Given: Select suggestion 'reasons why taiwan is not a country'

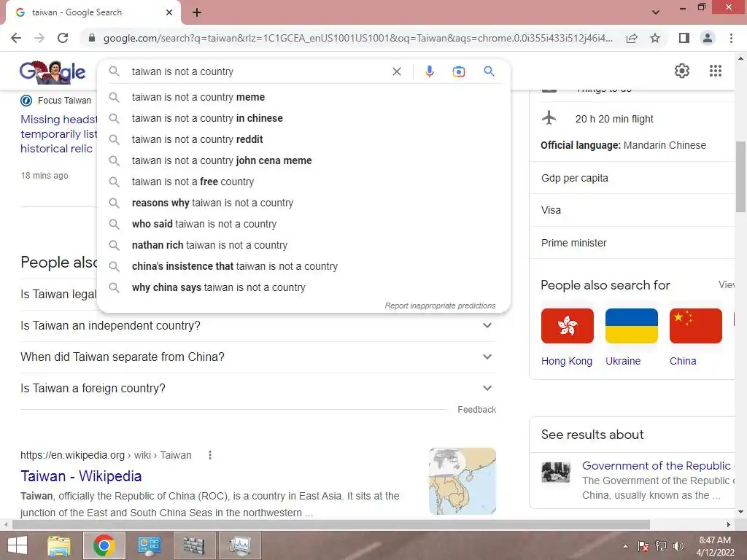Looking at the screenshot, I should pos(304,203).
